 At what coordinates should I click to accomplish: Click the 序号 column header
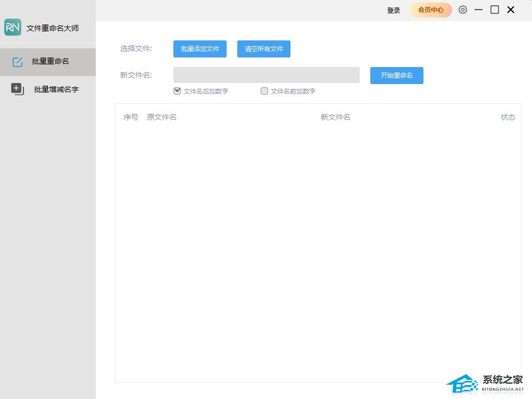tap(130, 117)
